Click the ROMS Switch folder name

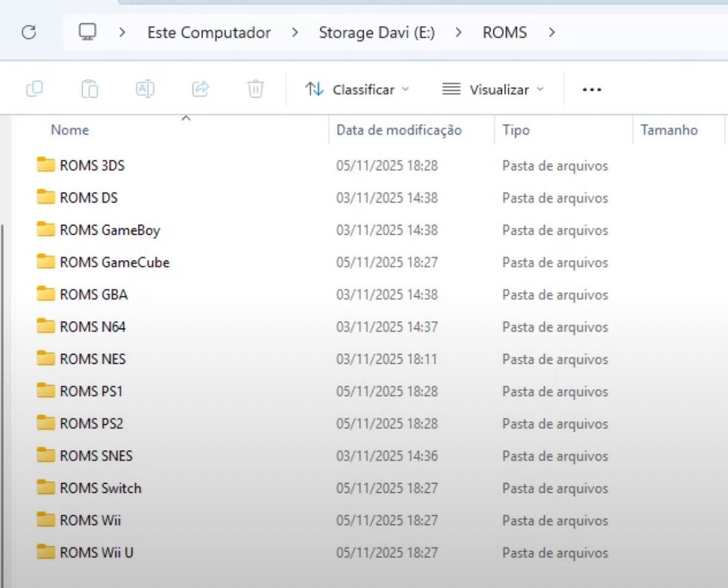[100, 488]
